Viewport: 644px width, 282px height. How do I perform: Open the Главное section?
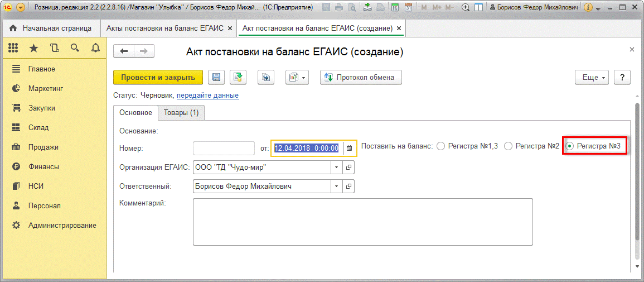tap(54, 69)
